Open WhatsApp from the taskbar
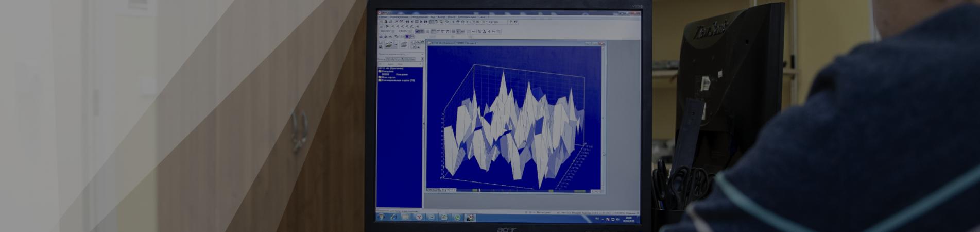 click(x=457, y=217)
